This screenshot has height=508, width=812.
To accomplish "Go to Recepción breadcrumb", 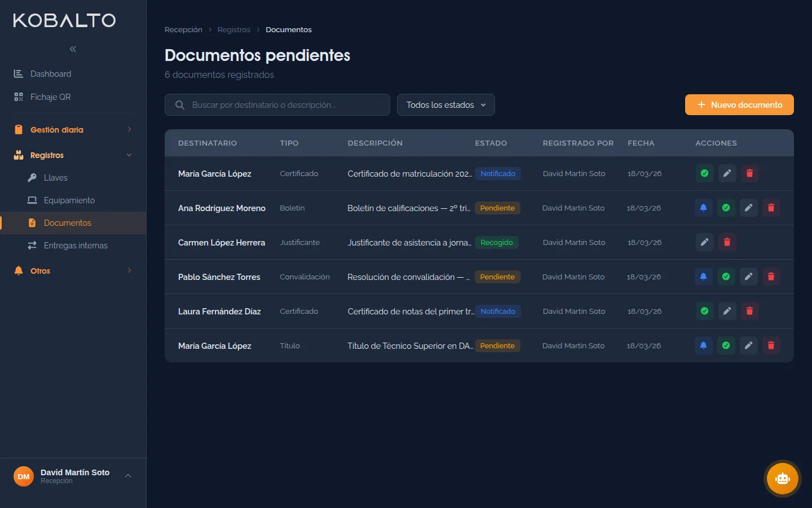I will 183,30.
